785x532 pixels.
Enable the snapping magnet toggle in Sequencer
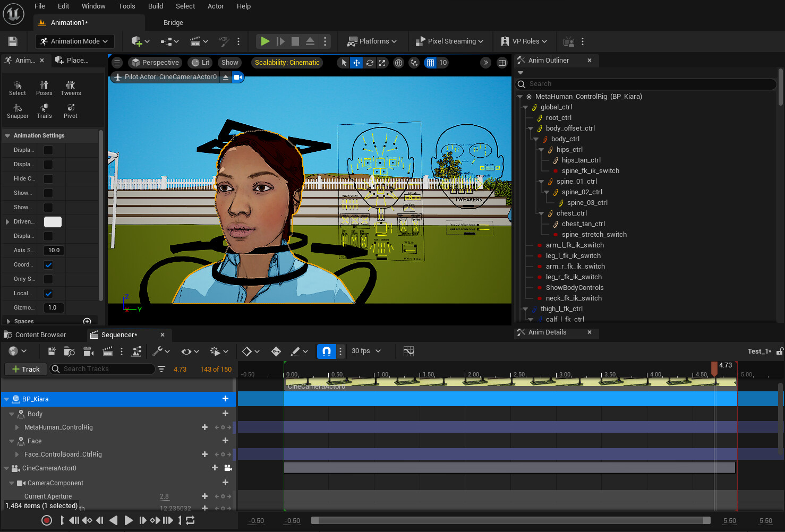point(326,351)
